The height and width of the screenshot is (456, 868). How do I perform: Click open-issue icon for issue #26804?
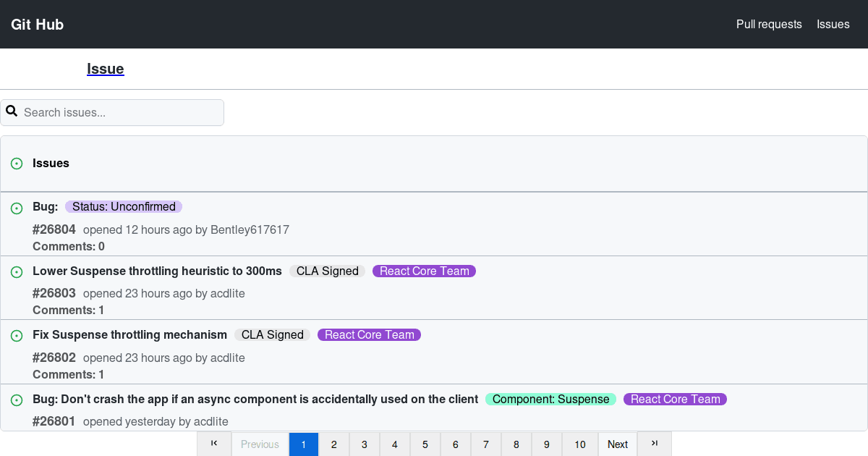point(17,208)
